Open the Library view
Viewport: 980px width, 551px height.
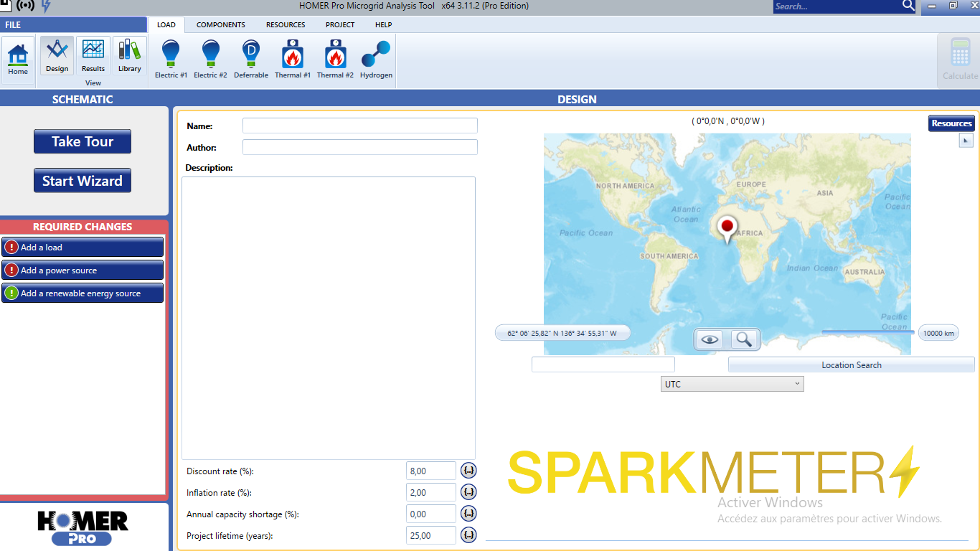tap(130, 56)
